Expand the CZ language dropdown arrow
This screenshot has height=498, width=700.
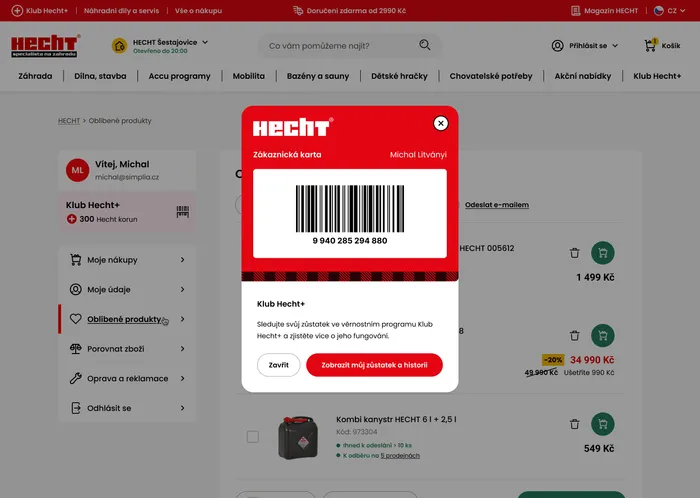click(x=683, y=11)
